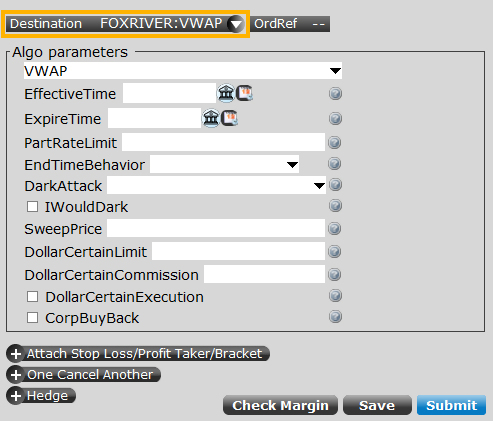Open the EndTimeBehavior dropdown

pyautogui.click(x=224, y=164)
